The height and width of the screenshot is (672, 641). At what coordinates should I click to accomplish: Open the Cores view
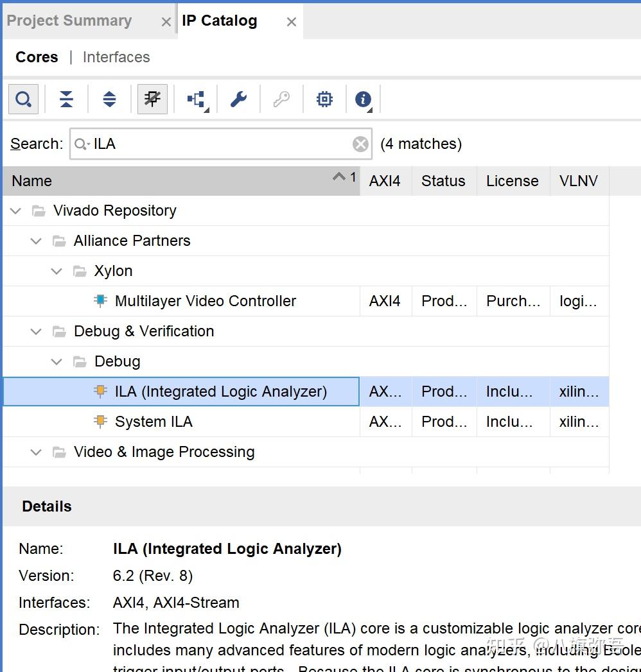pyautogui.click(x=37, y=57)
